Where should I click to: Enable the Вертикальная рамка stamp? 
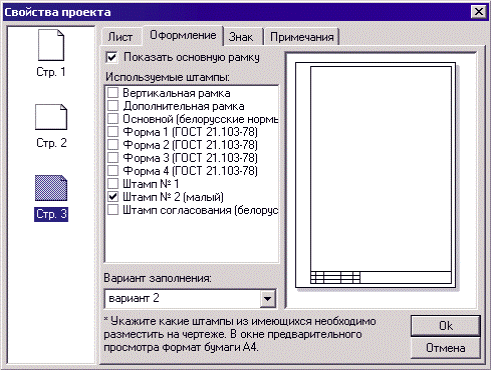point(113,93)
